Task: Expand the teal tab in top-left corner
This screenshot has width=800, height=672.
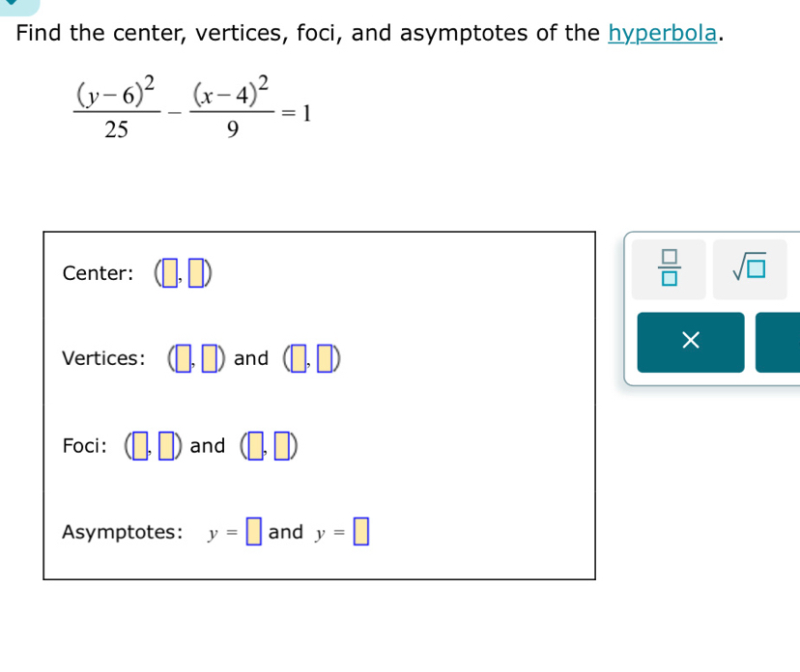Action: (17, 6)
